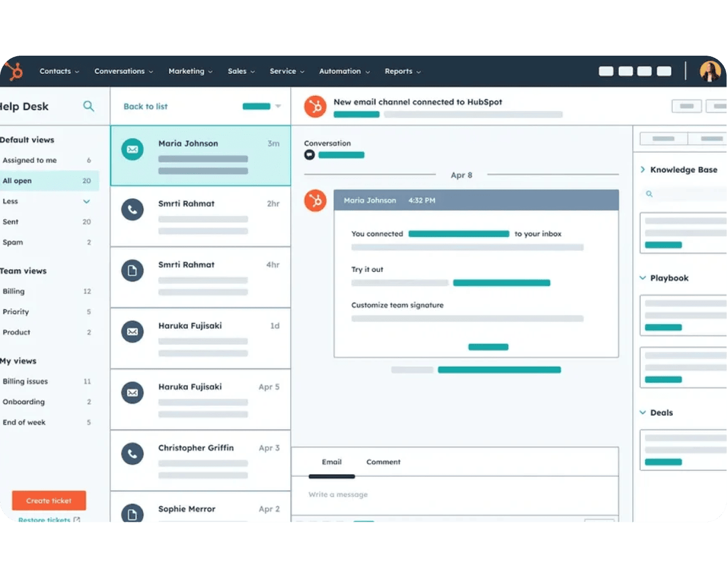Open the Billing issues view

pyautogui.click(x=49, y=382)
